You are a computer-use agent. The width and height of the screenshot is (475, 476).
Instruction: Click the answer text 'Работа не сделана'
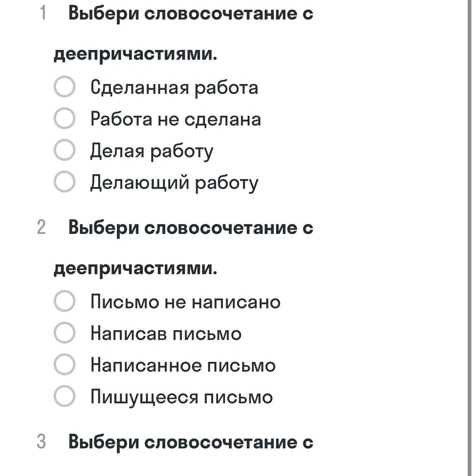[176, 119]
